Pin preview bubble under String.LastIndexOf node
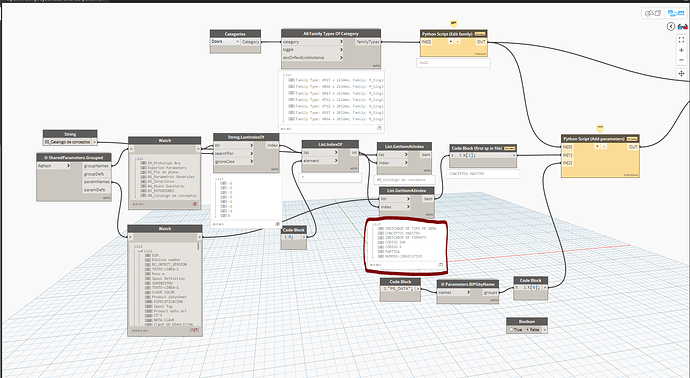Screen dimensions: 690x378 (x=277, y=224)
